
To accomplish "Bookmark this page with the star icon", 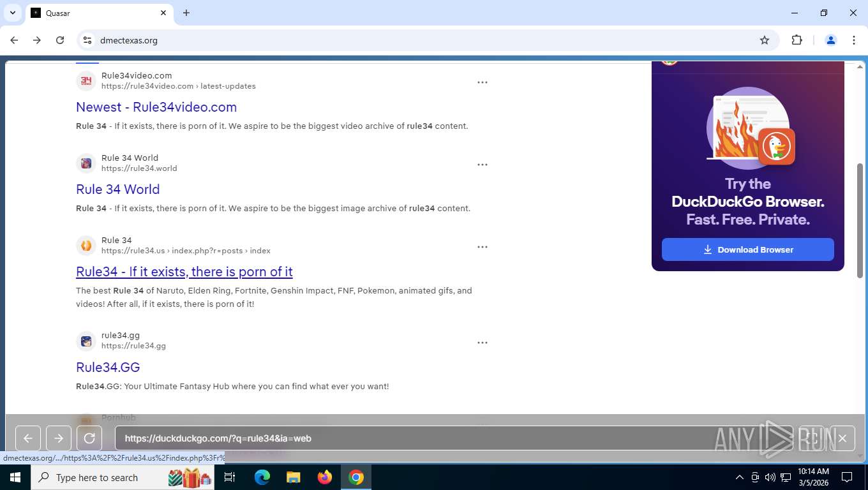I will click(x=765, y=40).
